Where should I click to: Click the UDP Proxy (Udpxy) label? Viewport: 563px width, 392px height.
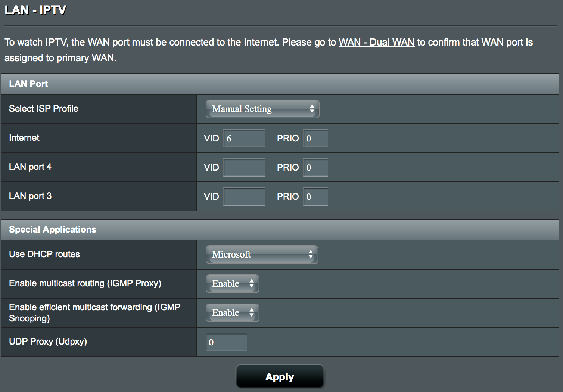coord(48,342)
